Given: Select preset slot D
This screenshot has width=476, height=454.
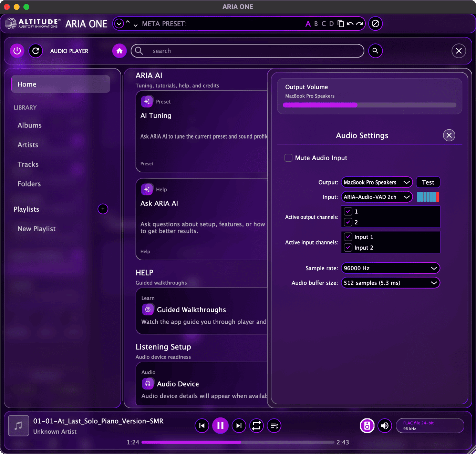Looking at the screenshot, I should (x=331, y=24).
